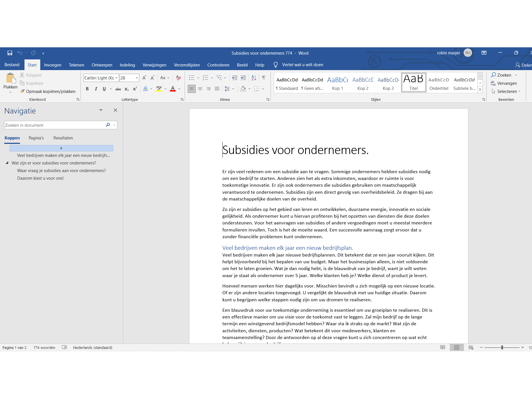The width and height of the screenshot is (532, 399).
Task: Toggle justify alignment
Action: point(217,89)
